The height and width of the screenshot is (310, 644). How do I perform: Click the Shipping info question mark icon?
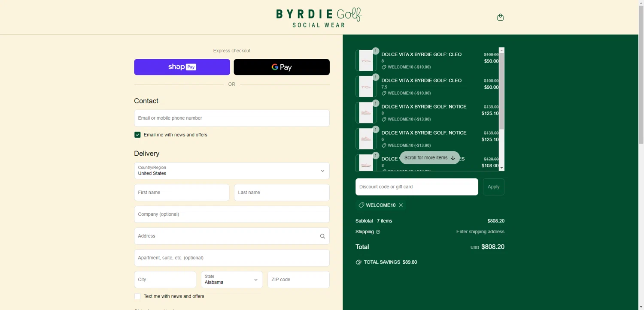coord(378,232)
